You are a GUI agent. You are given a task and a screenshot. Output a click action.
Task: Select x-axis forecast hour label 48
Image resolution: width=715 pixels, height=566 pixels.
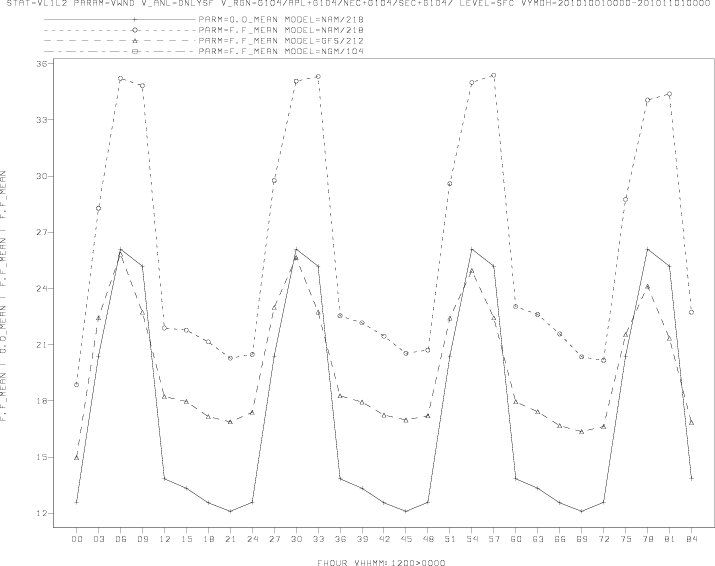[428, 539]
